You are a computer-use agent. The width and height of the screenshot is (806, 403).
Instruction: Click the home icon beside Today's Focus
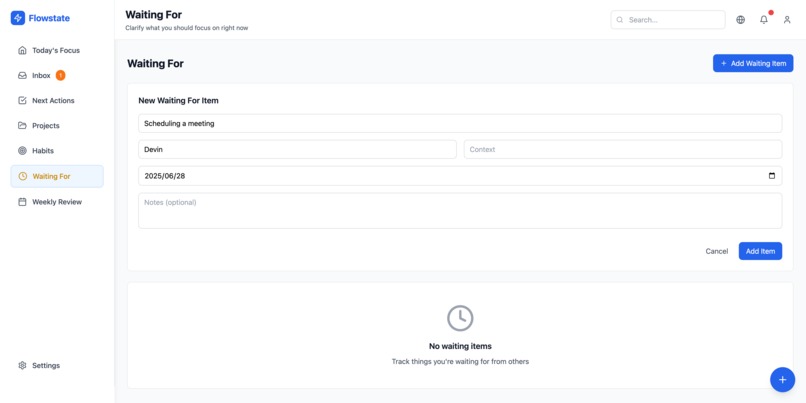22,50
